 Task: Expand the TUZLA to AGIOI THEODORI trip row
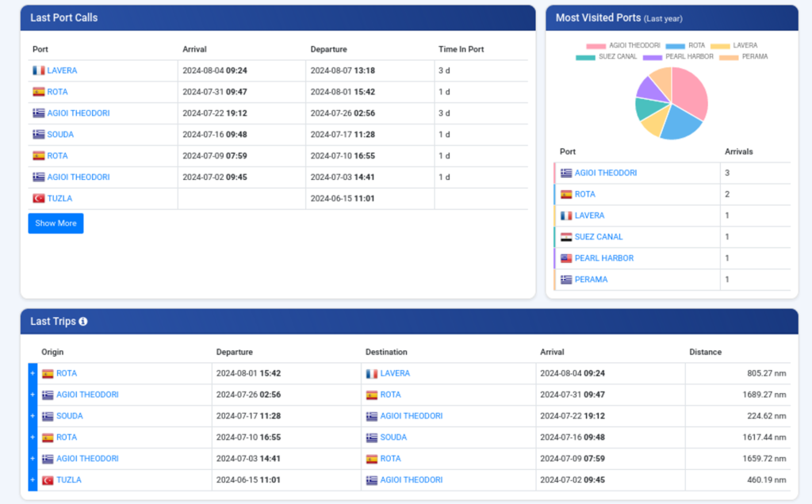point(33,480)
